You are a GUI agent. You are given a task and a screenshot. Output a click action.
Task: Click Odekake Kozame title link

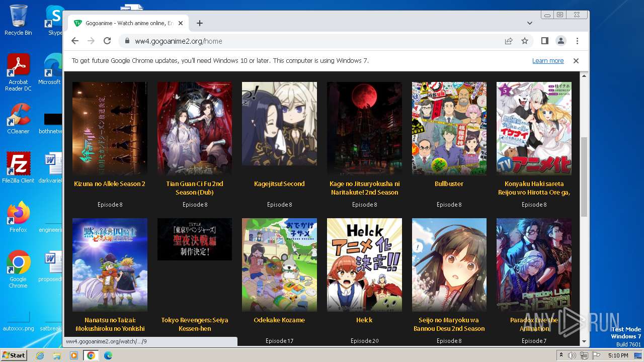pos(279,320)
